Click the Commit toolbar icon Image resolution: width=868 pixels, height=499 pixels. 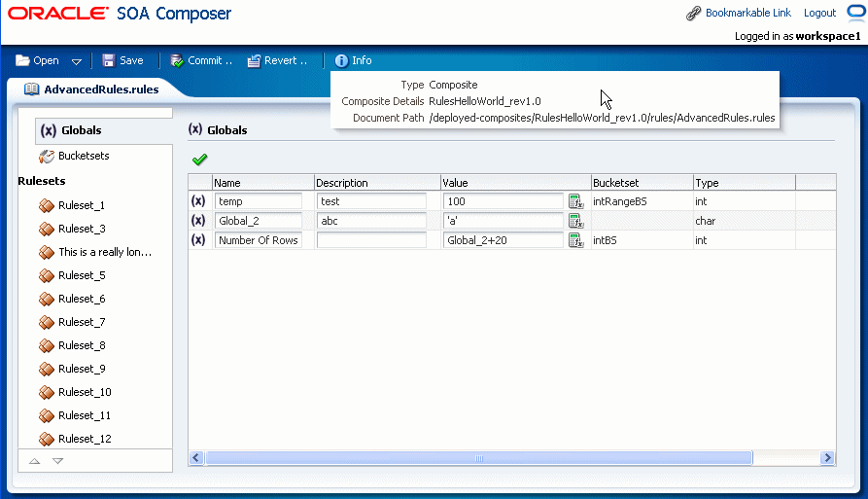177,61
